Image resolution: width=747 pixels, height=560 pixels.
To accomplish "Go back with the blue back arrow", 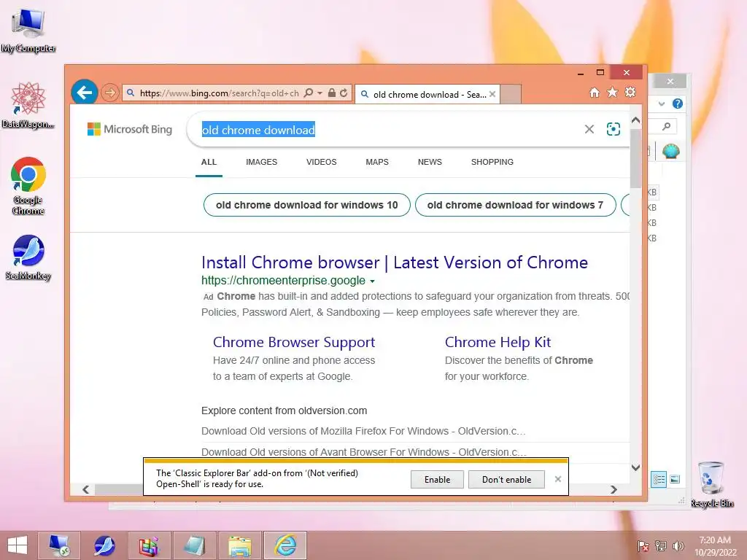I will [85, 93].
